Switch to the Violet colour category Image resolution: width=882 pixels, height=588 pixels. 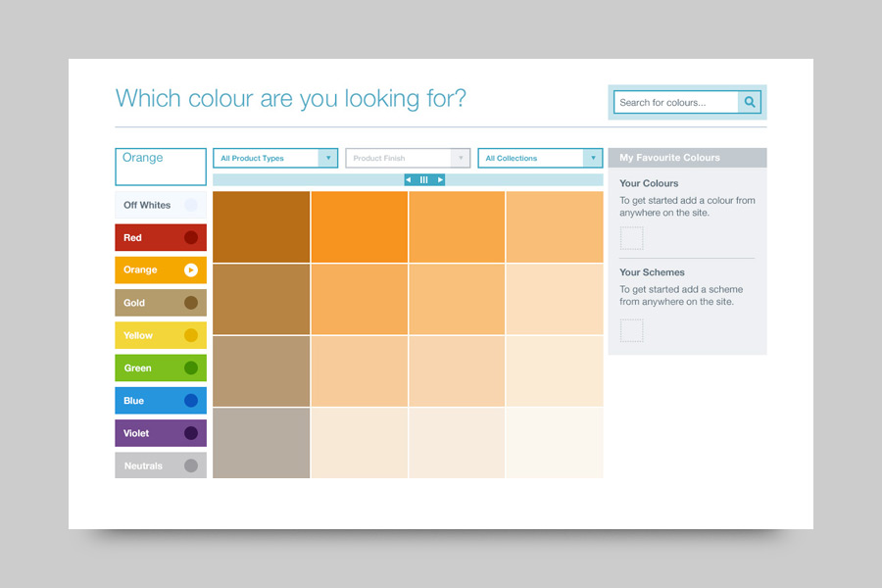(x=161, y=433)
